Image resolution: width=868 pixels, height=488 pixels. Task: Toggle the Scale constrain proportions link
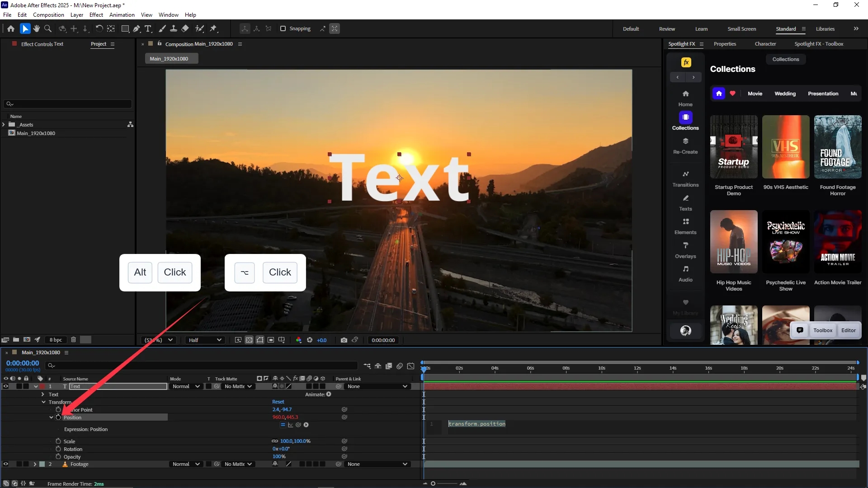pyautogui.click(x=274, y=441)
